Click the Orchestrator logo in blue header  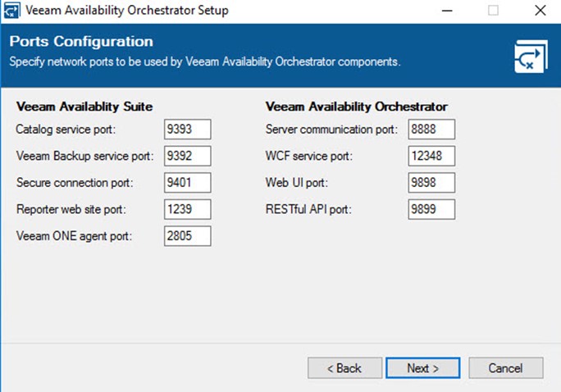[531, 57]
